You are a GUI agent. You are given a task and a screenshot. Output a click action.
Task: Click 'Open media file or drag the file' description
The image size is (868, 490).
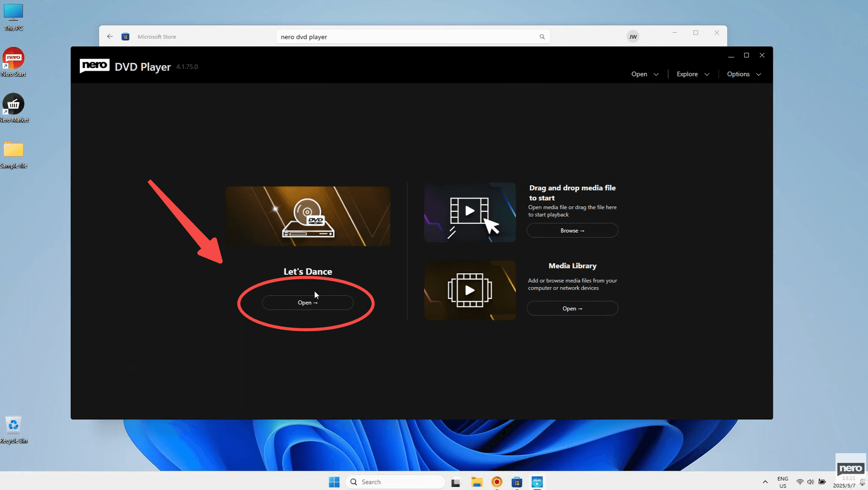tap(572, 211)
